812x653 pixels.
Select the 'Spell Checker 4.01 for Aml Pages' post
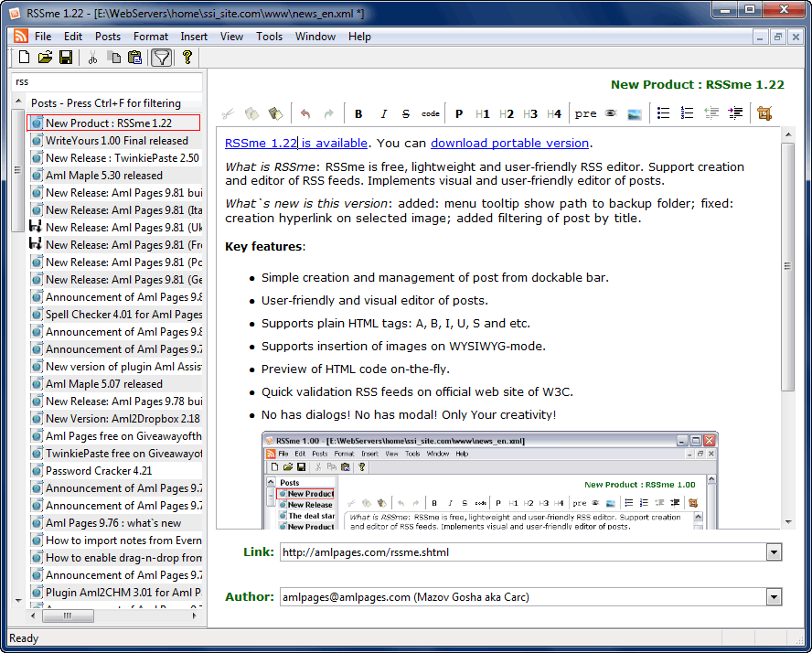115,315
